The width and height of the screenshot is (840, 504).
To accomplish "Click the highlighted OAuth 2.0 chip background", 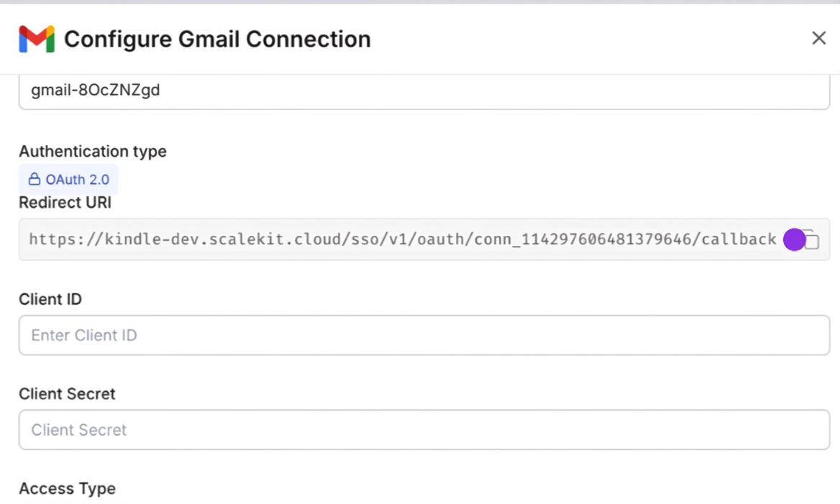I will 68,179.
